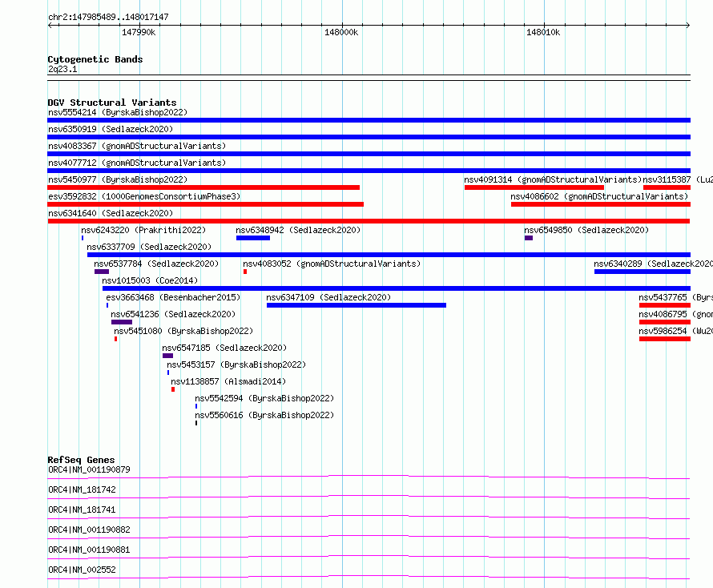Screen dimensions: 713x588
Task: Click the nsv5560616 (ByrskaBishop2022) label
Action: [264, 415]
